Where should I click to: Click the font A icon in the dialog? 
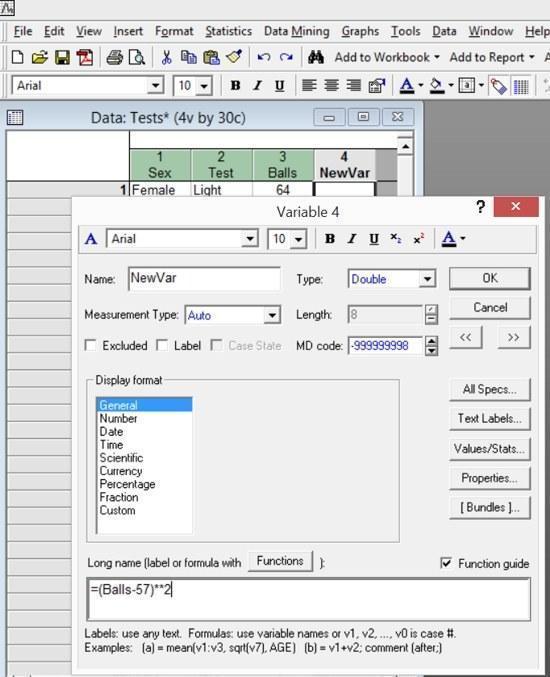tap(91, 239)
